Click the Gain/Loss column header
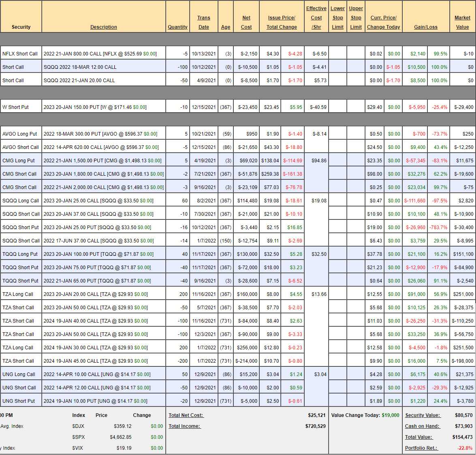Image resolution: width=476 pixels, height=455 pixels. point(425,27)
